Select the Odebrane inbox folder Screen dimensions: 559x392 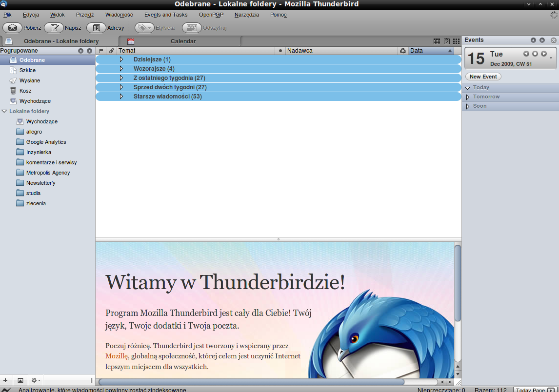[x=47, y=60]
